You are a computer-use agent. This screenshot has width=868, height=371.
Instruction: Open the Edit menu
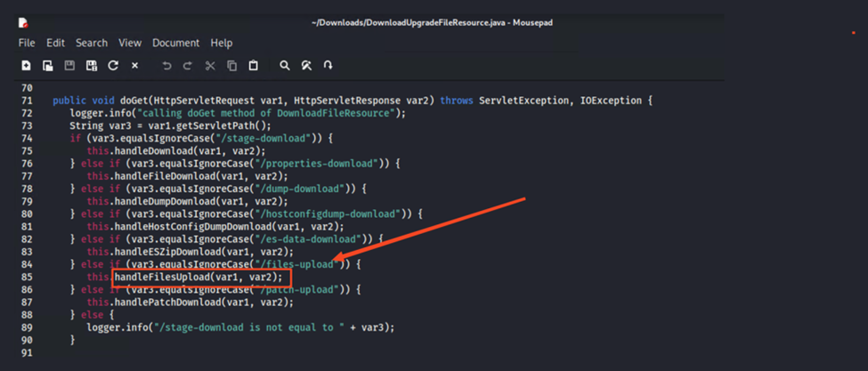[x=56, y=43]
